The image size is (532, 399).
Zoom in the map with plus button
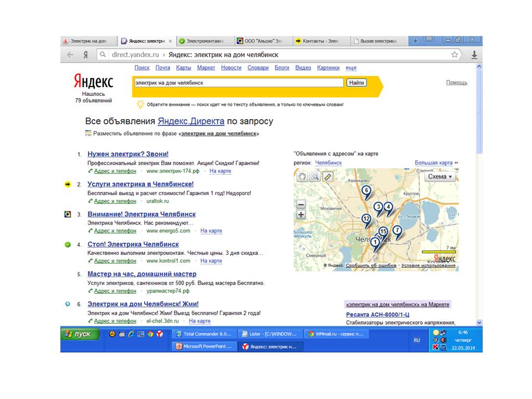coord(301,214)
